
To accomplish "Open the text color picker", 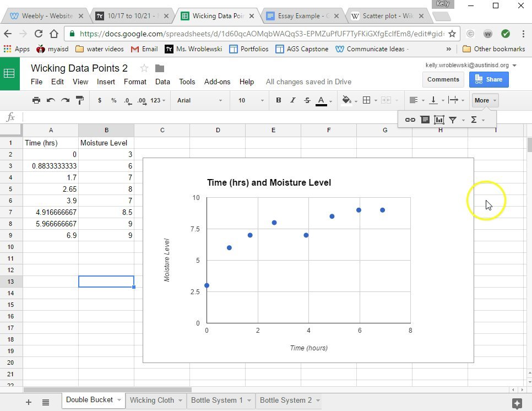I will click(x=321, y=100).
